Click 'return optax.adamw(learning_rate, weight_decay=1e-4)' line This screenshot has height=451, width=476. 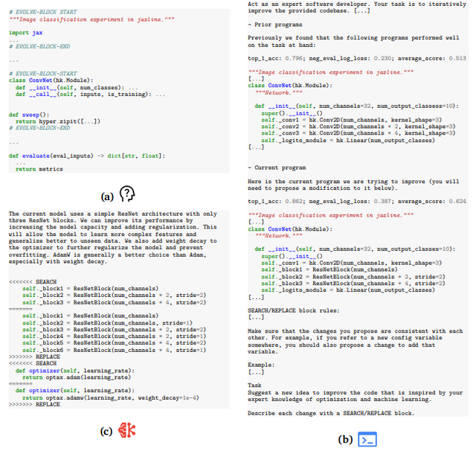pos(111,398)
